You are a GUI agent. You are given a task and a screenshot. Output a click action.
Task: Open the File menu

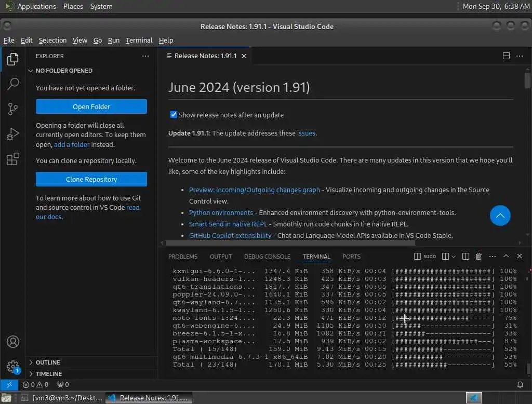coord(9,41)
